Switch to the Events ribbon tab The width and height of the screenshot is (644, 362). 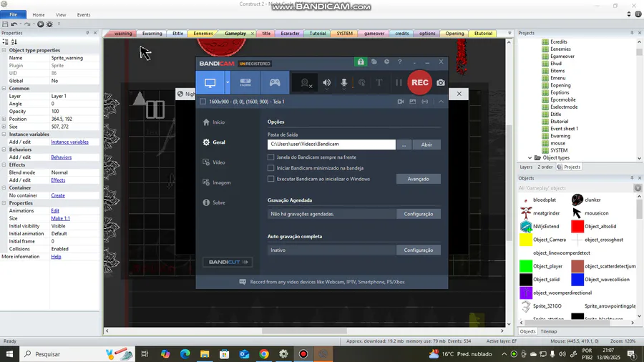[84, 15]
